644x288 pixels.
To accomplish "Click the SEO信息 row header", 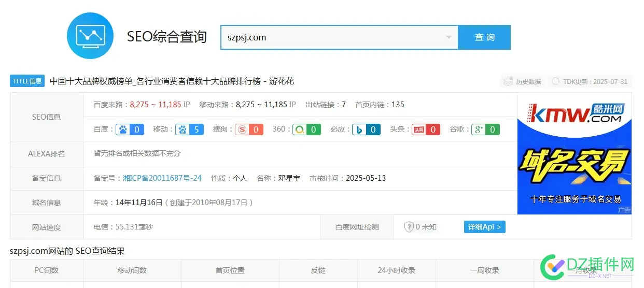I will click(x=47, y=117).
